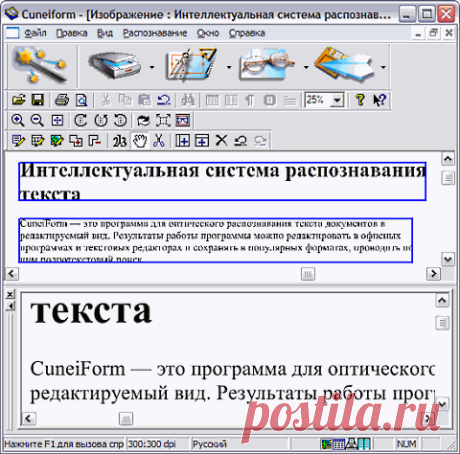Image resolution: width=460 pixels, height=454 pixels.
Task: Open the recognition glasses dropdown arrow
Action: click(306, 67)
